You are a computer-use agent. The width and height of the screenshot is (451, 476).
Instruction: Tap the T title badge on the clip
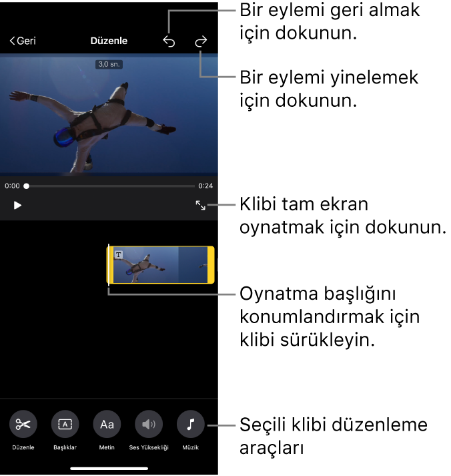point(119,254)
